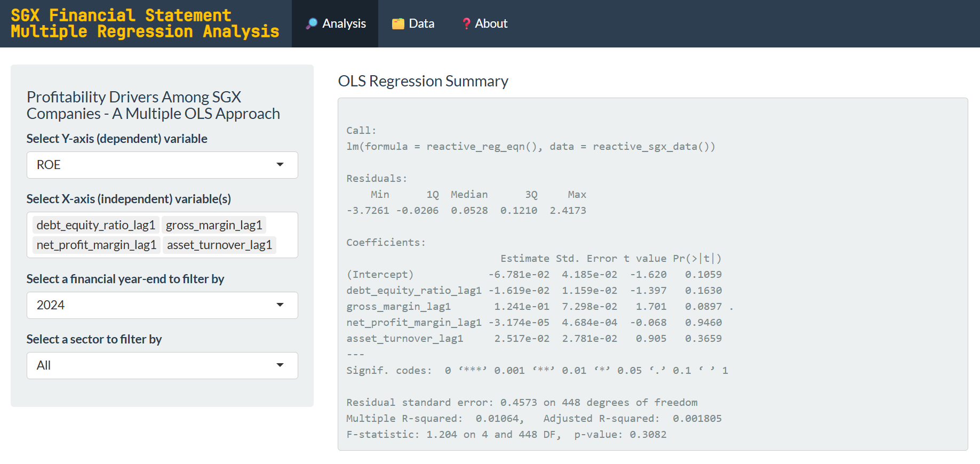Click the Std. Error column header
This screenshot has height=464, width=980.
click(x=586, y=259)
